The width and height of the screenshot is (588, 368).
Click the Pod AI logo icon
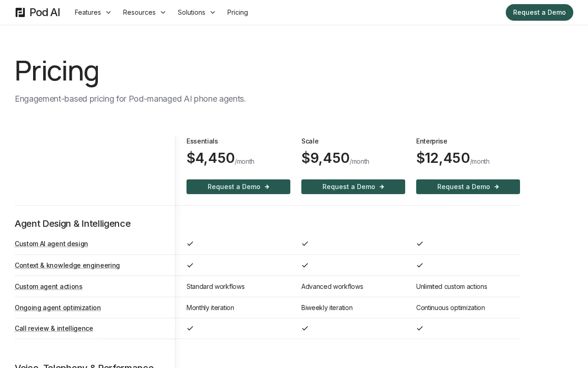tap(20, 12)
